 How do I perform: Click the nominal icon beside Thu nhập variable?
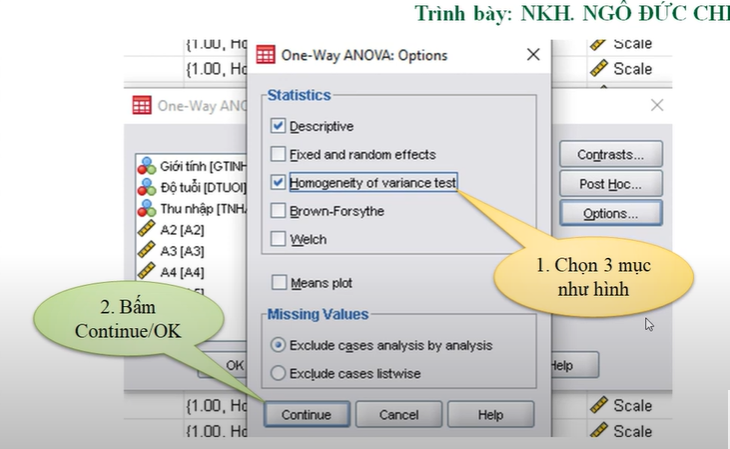pos(146,209)
